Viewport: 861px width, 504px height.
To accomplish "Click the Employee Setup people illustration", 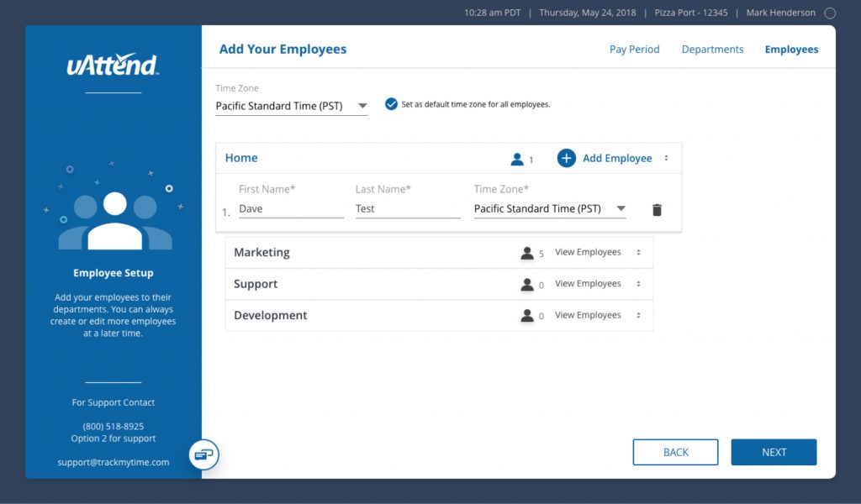I will (114, 207).
